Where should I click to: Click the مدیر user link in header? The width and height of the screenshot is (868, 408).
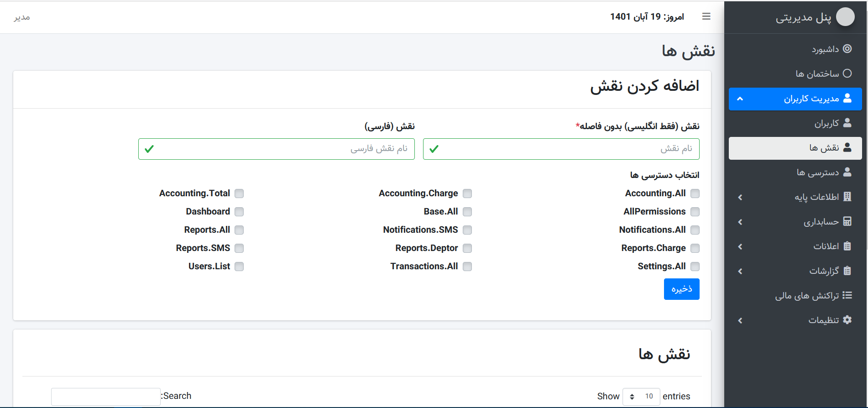pos(22,17)
